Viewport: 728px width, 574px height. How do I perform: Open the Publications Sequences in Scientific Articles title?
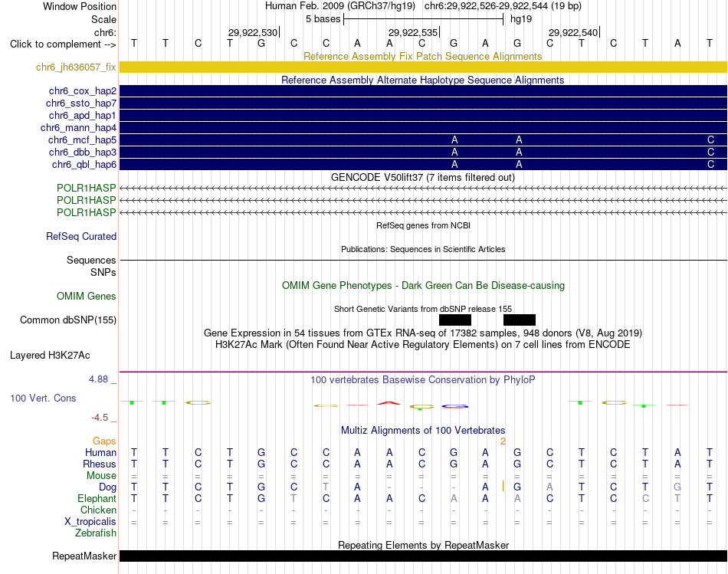coord(423,249)
